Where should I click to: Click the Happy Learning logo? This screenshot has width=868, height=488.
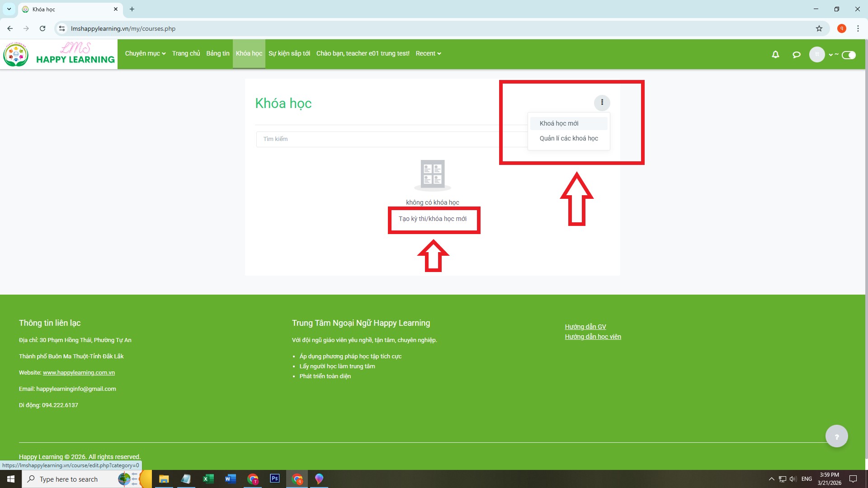pos(59,54)
